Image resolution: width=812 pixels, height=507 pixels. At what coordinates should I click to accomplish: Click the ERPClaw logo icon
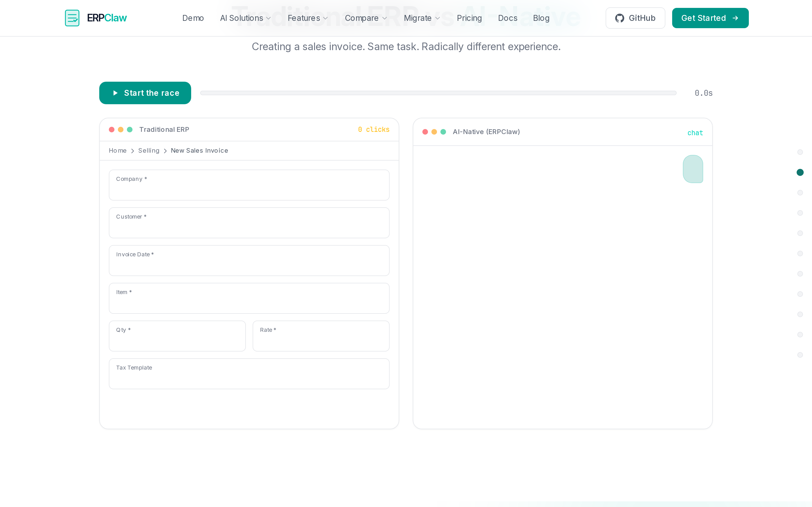[x=72, y=18]
